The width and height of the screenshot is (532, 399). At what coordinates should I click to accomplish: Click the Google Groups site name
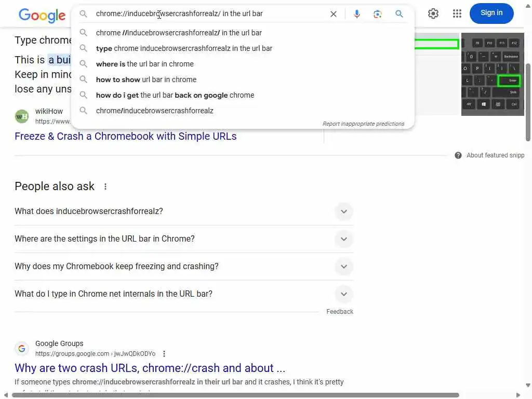tap(59, 344)
